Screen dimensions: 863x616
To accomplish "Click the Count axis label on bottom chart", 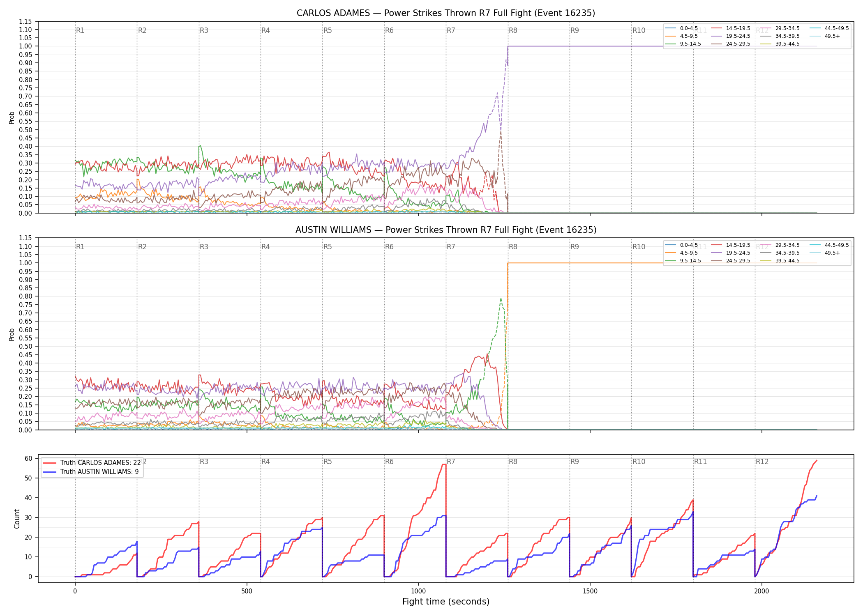I will [x=17, y=519].
